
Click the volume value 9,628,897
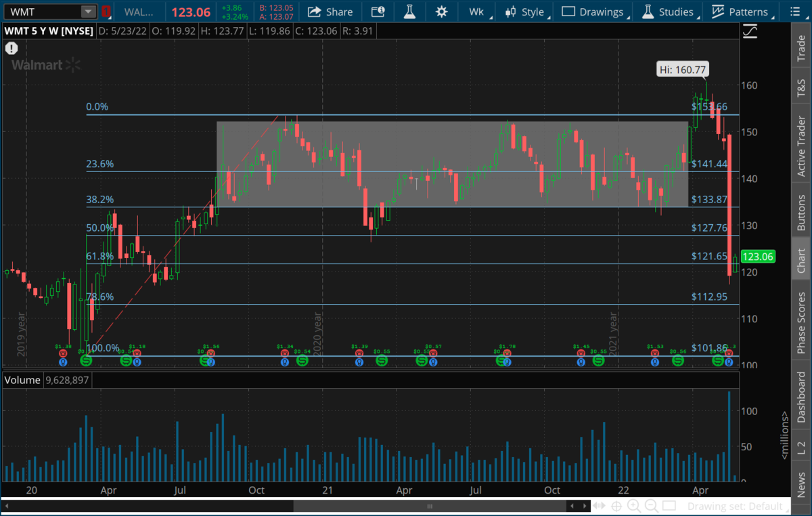point(68,380)
